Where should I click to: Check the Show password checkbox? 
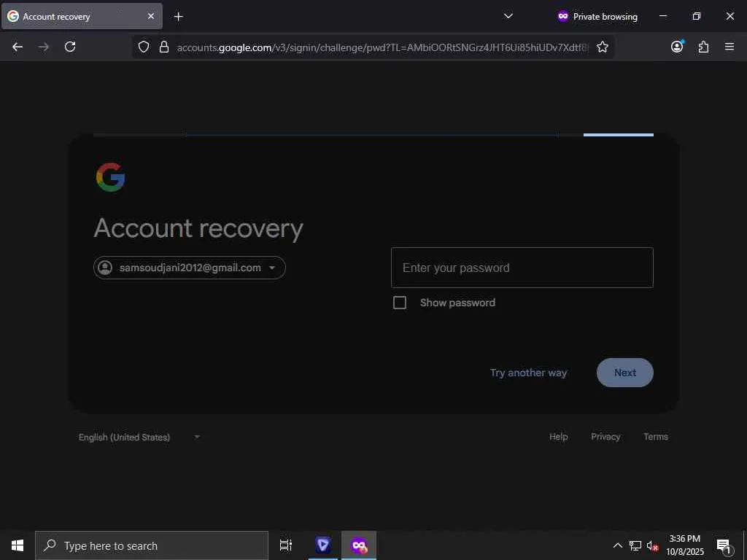(x=400, y=303)
